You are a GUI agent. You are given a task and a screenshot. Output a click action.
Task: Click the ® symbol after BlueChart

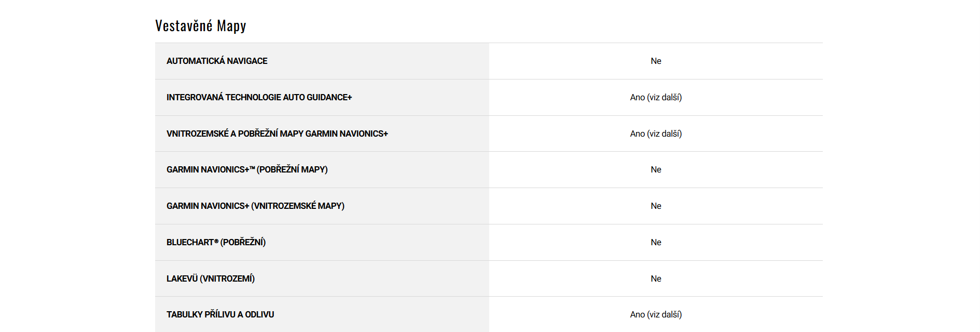click(x=216, y=241)
